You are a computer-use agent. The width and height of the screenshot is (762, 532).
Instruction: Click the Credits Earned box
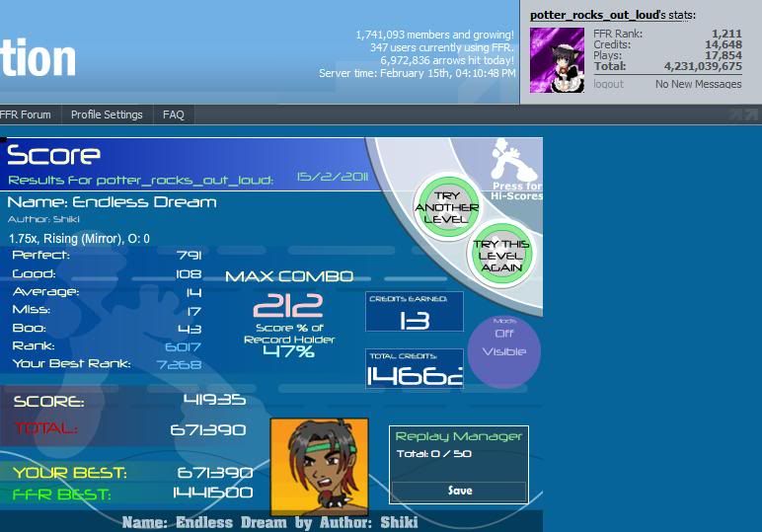click(x=414, y=313)
